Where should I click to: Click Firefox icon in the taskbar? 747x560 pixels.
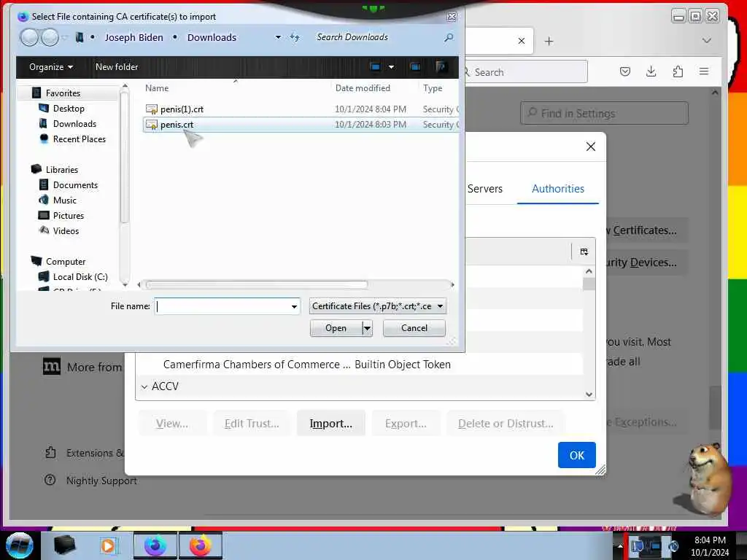(200, 545)
